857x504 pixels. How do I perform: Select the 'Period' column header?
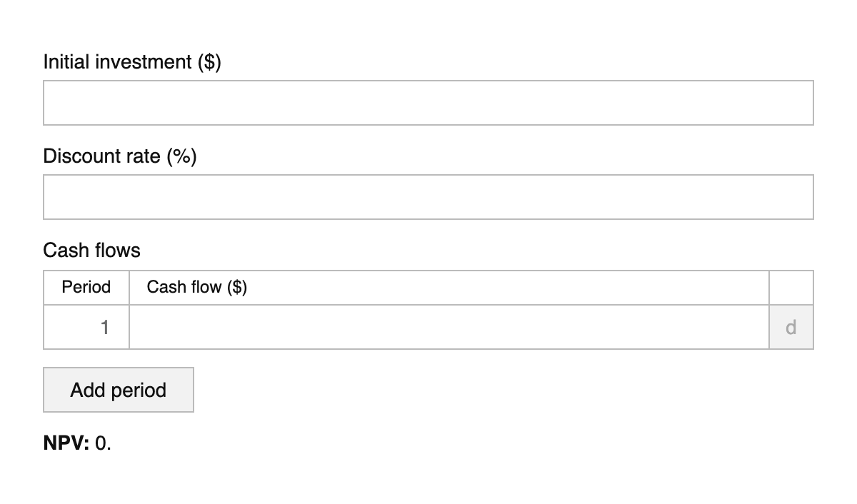[86, 287]
